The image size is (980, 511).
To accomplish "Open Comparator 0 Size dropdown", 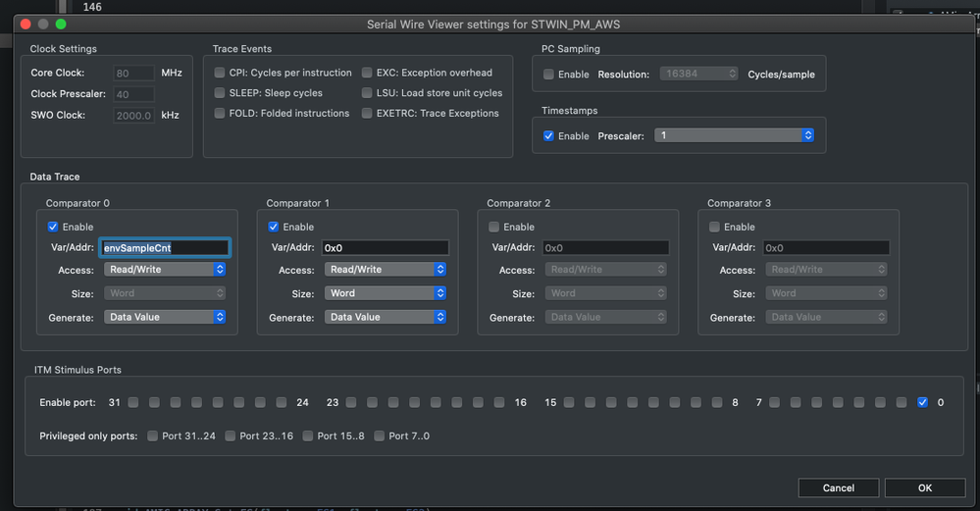I will click(165, 293).
